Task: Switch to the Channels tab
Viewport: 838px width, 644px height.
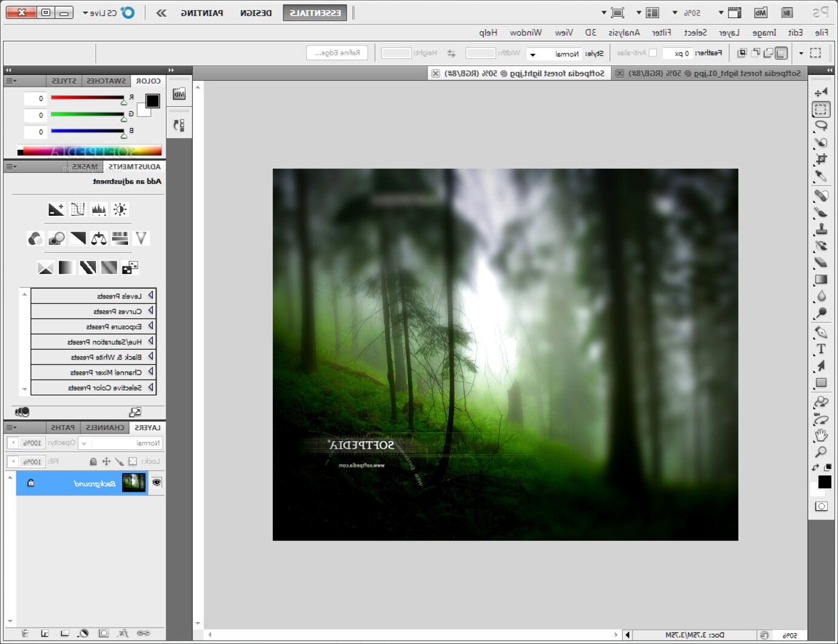Action: click(x=105, y=428)
